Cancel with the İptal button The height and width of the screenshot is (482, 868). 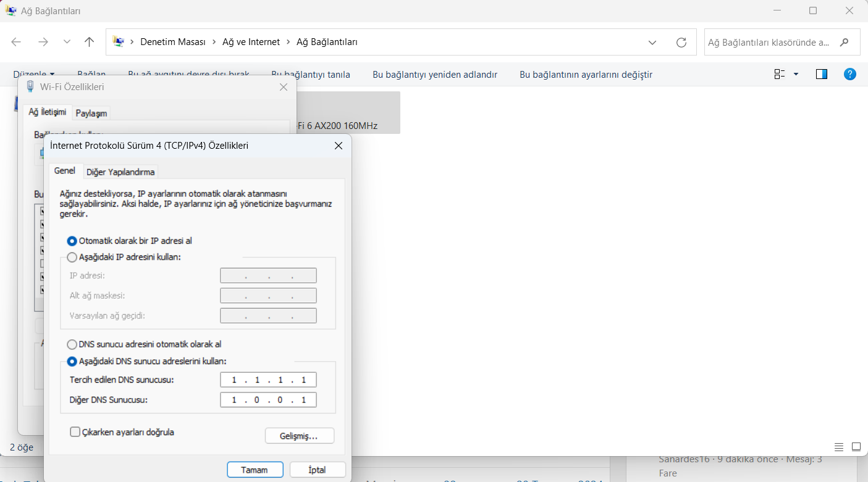pyautogui.click(x=318, y=470)
